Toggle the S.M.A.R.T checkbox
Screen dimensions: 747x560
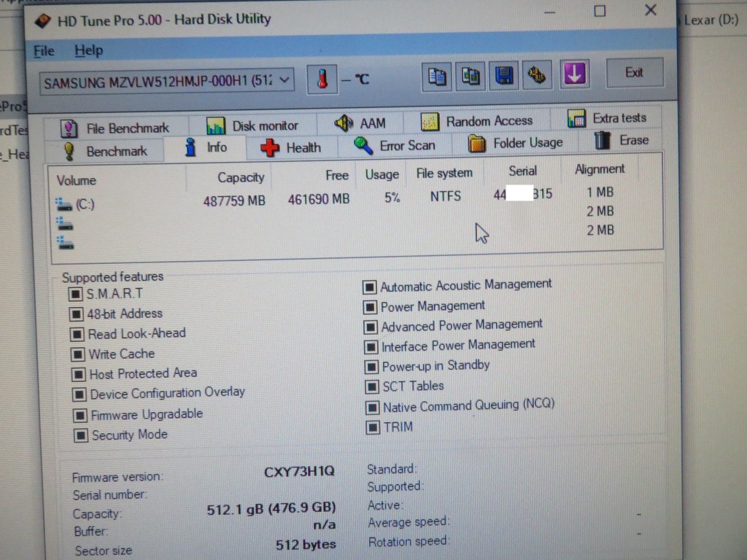[x=76, y=294]
